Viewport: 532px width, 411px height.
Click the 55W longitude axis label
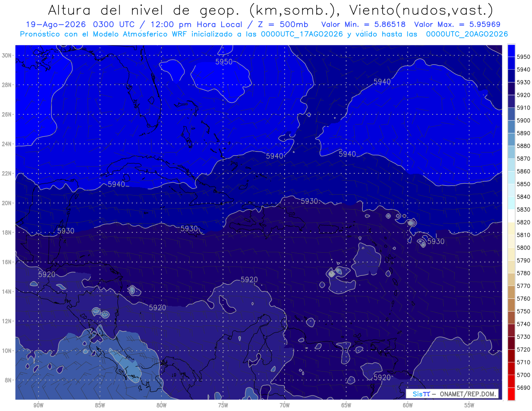(469, 405)
